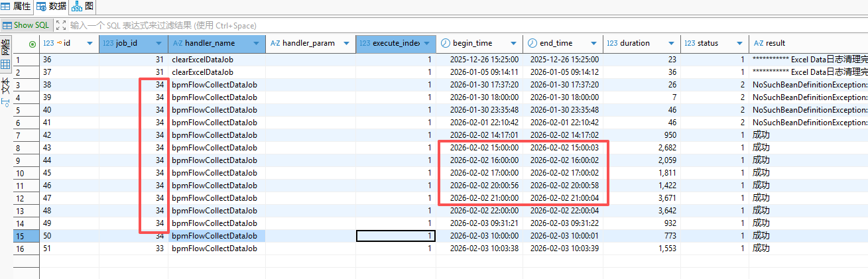This screenshot has width=868, height=279.
Task: Click the A-Z type icon on result column
Action: tap(758, 44)
